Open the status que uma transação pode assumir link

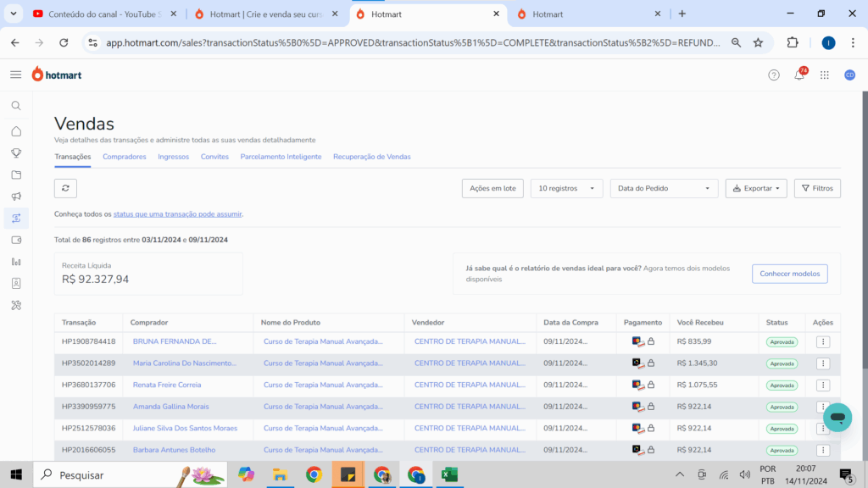(178, 214)
